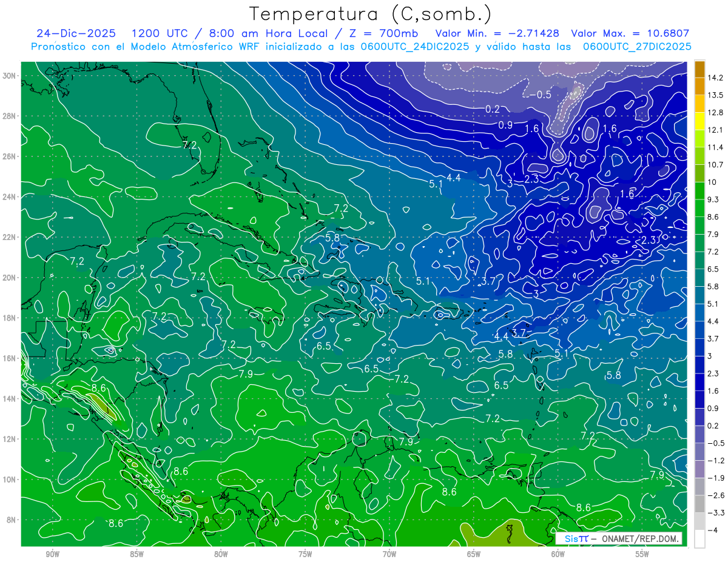The height and width of the screenshot is (562, 728).
Task: Click the "13.5" color scale label
Action: pyautogui.click(x=716, y=95)
